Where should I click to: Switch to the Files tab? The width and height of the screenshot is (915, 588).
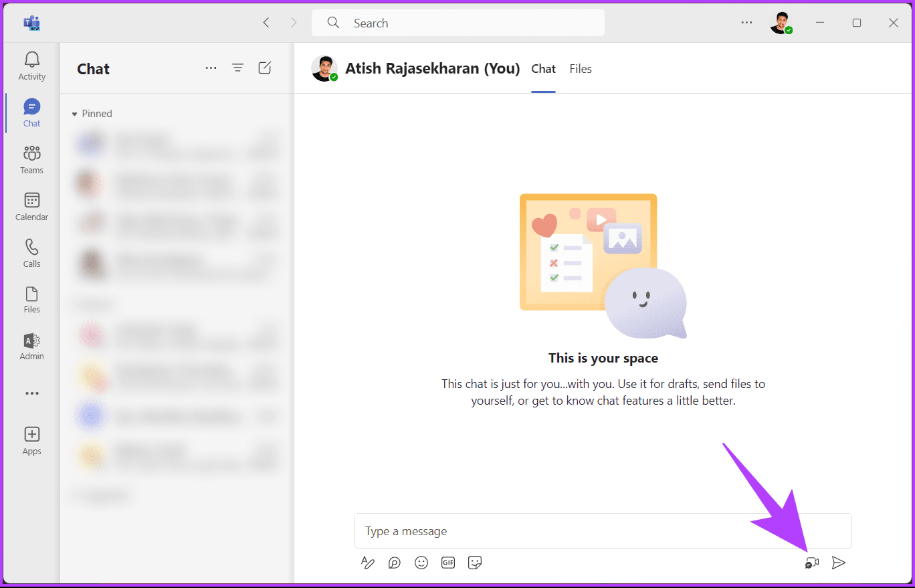coord(581,69)
